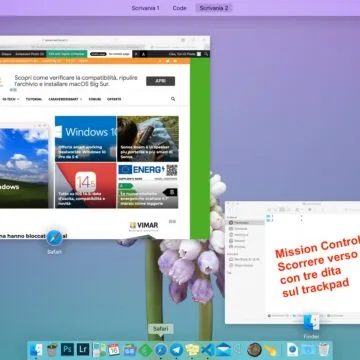This screenshot has height=360, width=360.
Task: Click the website search magnifier icon
Action: [173, 99]
